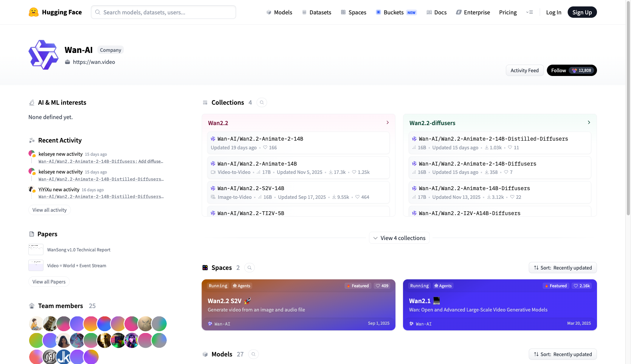Click the Video = World paper thumbnail
Image resolution: width=631 pixels, height=364 pixels.
click(x=36, y=265)
